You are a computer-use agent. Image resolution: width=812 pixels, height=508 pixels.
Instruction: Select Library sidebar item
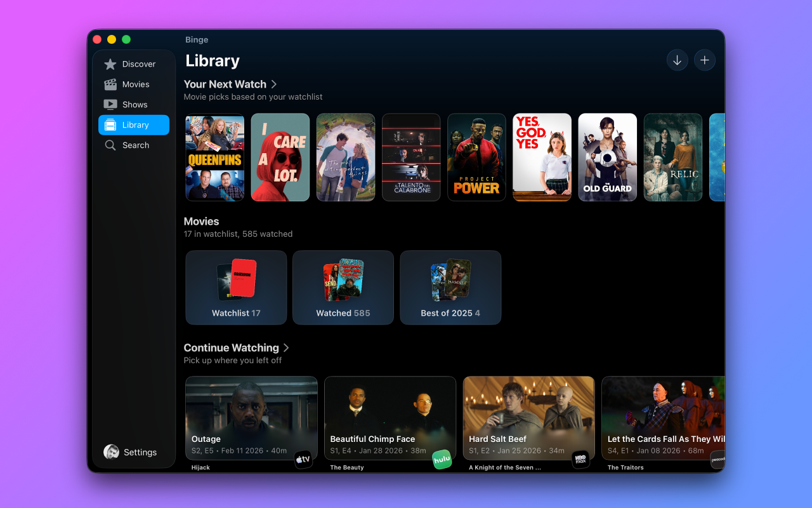click(134, 125)
